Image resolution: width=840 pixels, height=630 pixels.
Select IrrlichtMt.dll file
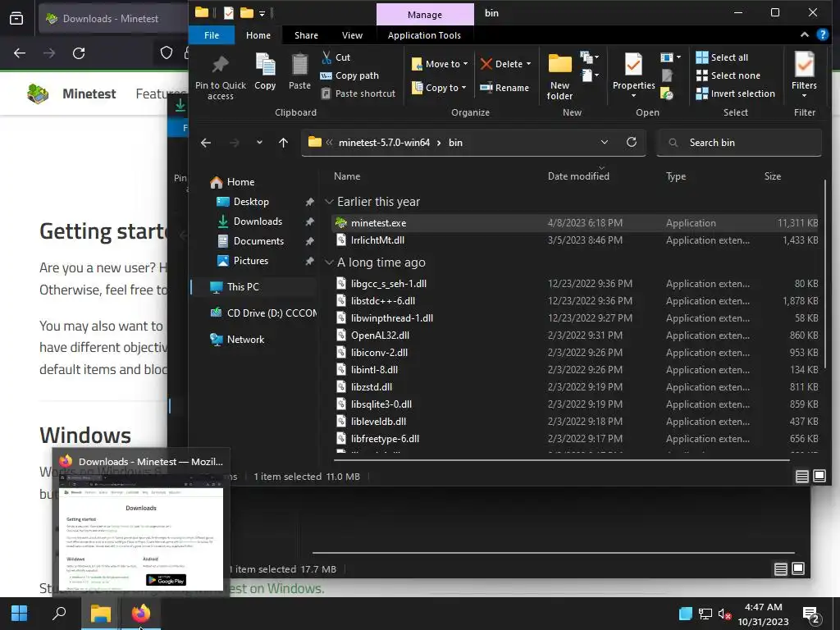[x=575, y=240]
